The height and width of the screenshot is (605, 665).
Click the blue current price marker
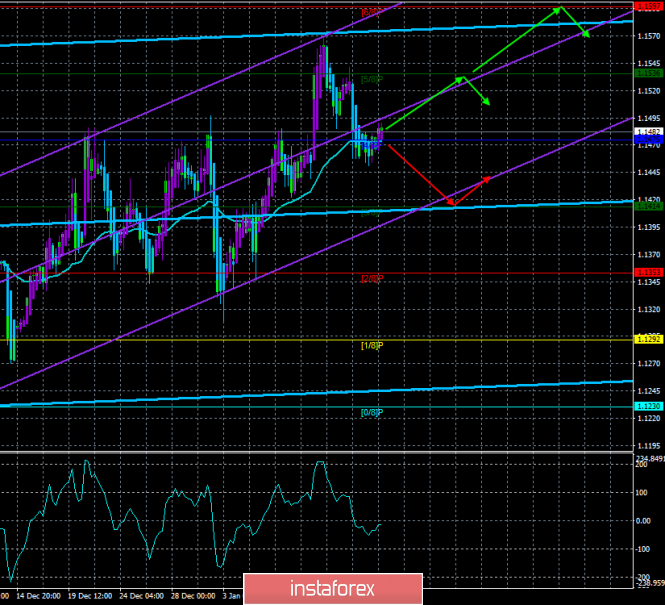click(649, 142)
